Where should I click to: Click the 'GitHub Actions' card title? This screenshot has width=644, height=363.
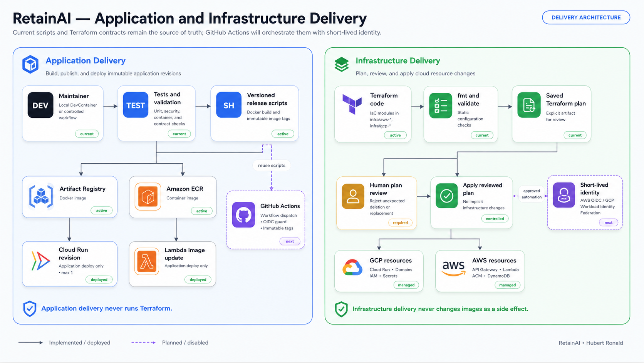[x=280, y=206]
